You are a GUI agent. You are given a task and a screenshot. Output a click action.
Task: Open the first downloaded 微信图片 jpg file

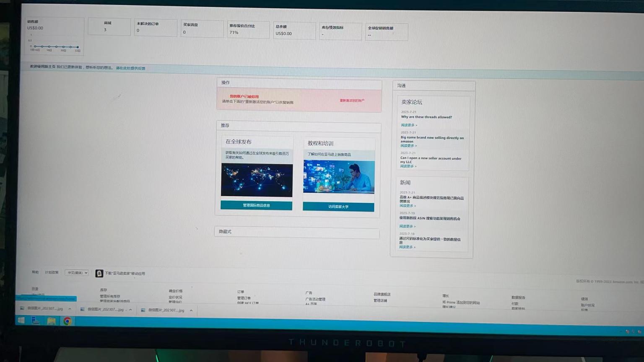click(x=42, y=308)
